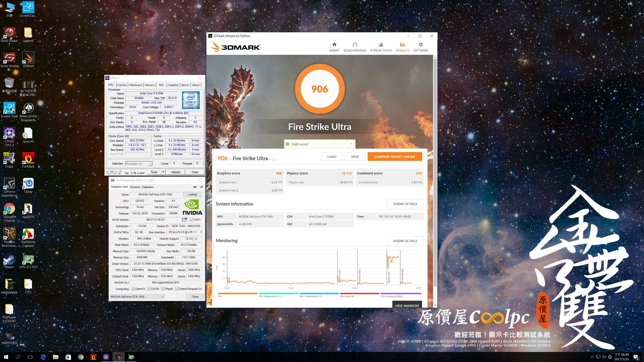Toggle PhysX checkbox in GPU-Z
Screen dimensions: 644x362
[x=163, y=289]
